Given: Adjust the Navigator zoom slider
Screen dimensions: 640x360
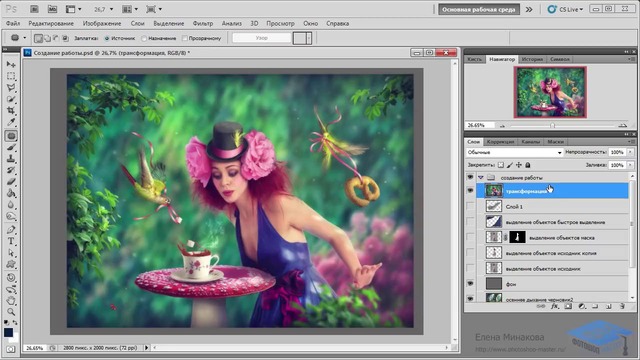Looking at the screenshot, I should pyautogui.click(x=552, y=125).
